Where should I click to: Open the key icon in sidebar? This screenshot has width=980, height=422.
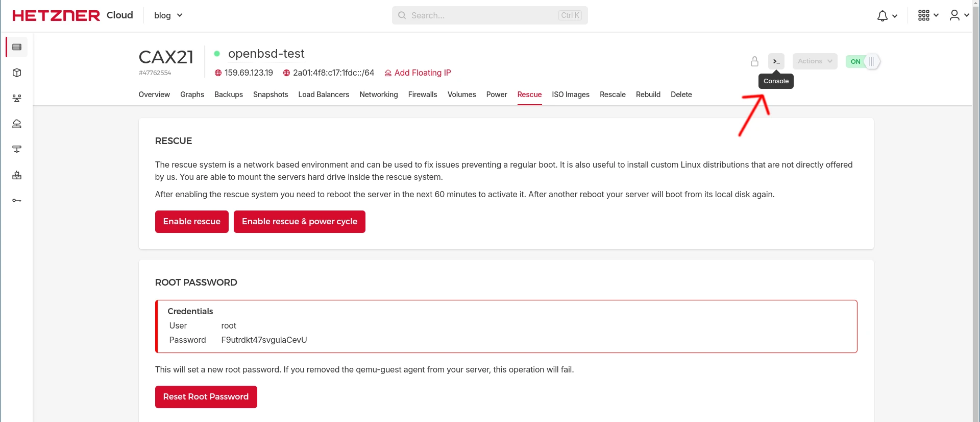point(17,200)
